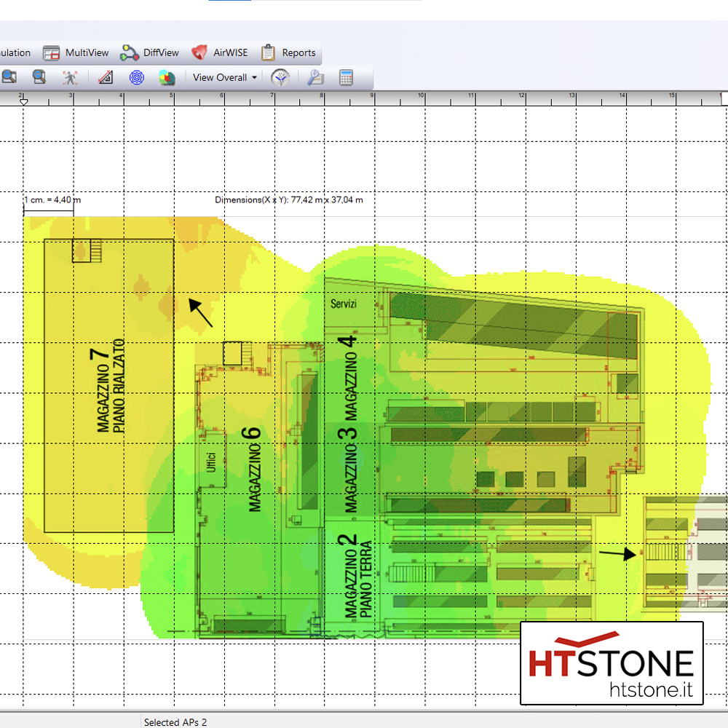Click the Dimensions(X x Y) text on map
The width and height of the screenshot is (728, 728).
pos(289,200)
